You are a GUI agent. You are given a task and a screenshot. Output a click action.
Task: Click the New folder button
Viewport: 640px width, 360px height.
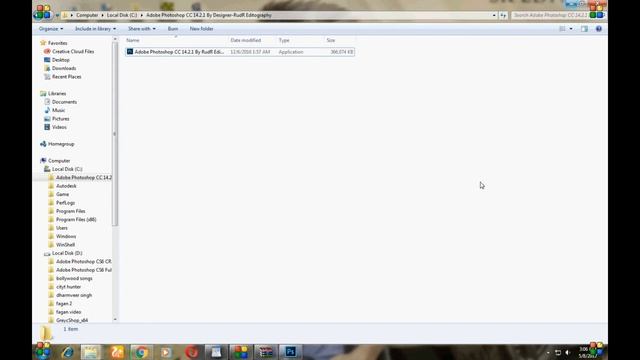pyautogui.click(x=201, y=29)
